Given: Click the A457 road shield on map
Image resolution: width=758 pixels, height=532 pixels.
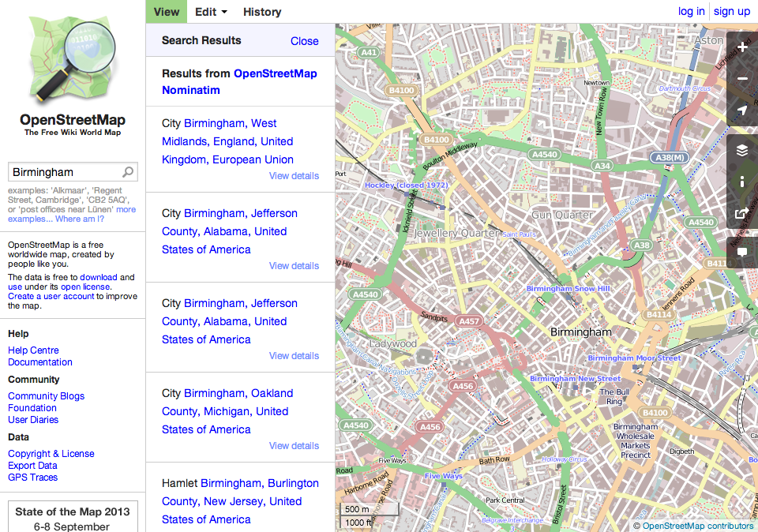Looking at the screenshot, I should pos(469,320).
